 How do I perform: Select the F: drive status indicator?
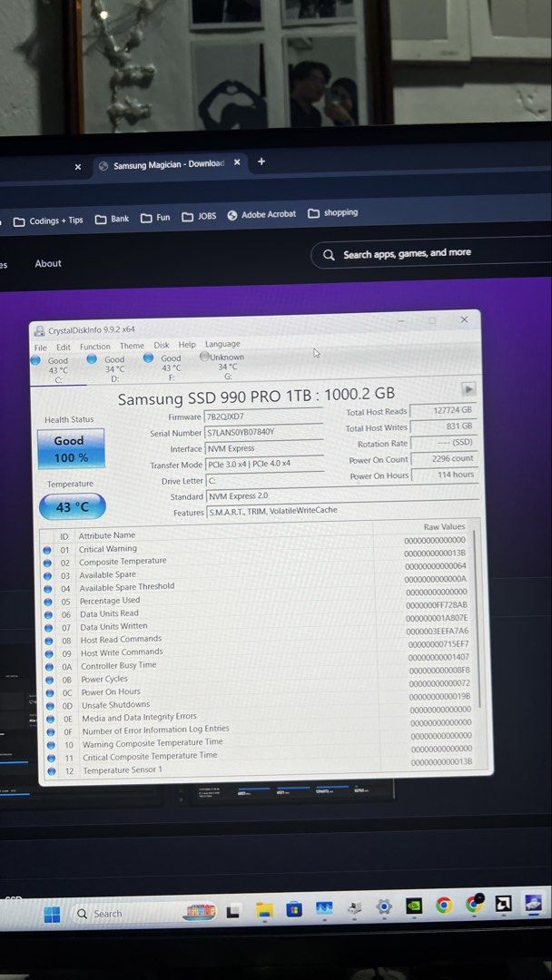[x=163, y=367]
